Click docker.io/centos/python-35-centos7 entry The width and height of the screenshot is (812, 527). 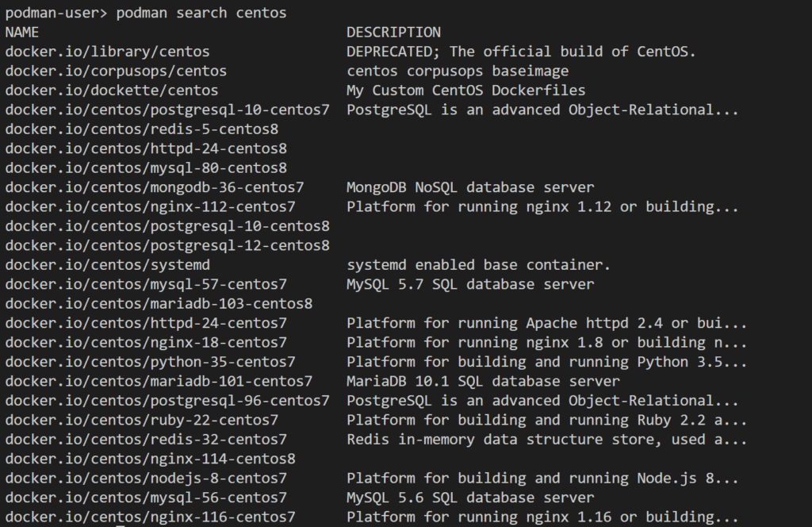tap(150, 362)
